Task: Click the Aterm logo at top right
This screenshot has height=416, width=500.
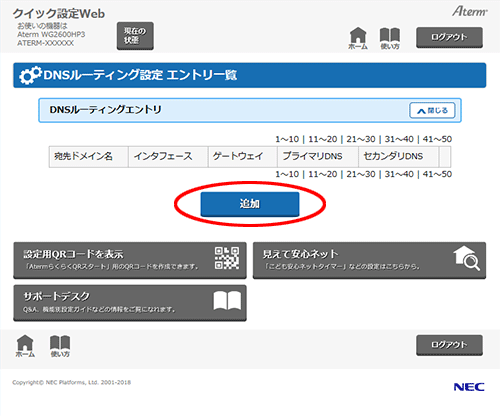Action: [x=470, y=12]
